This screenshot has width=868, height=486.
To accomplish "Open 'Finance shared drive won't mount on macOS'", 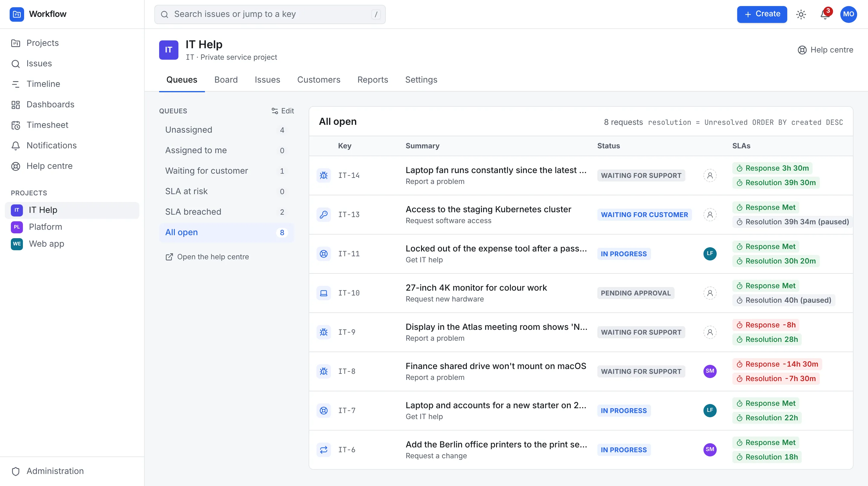I will [x=496, y=366].
